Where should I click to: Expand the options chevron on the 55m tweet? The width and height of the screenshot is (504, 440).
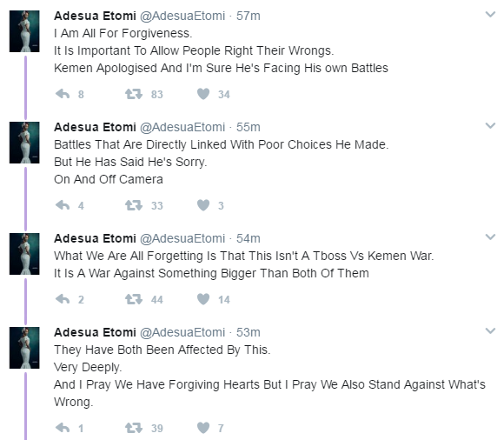(x=490, y=126)
